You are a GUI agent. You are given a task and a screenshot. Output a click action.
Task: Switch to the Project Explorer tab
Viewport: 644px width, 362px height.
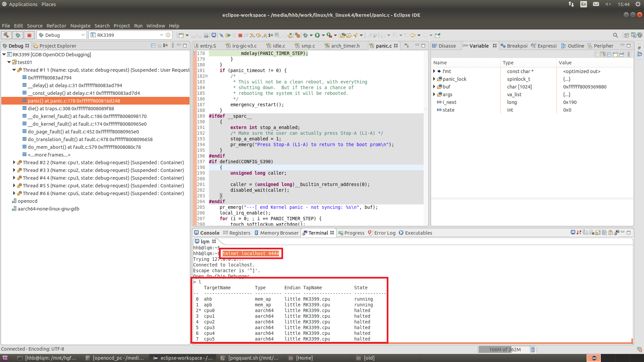pyautogui.click(x=55, y=46)
